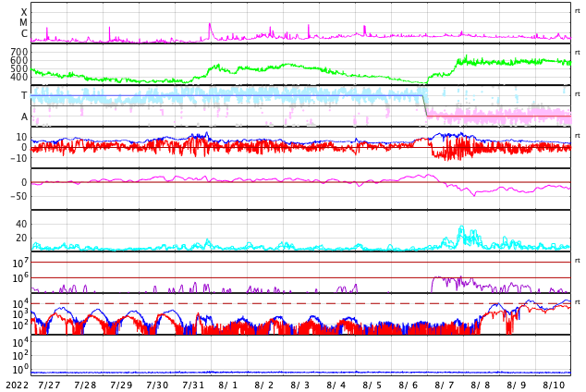
Task: Click the A sector label
Action: (x=24, y=117)
